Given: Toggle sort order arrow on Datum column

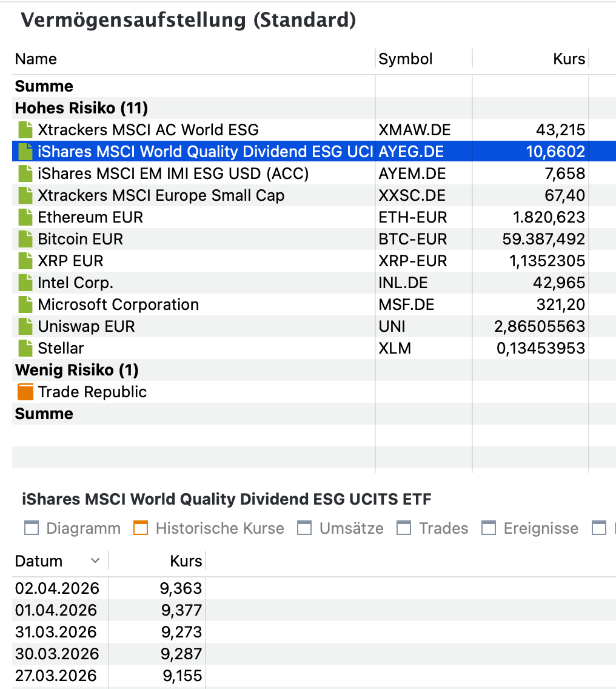Looking at the screenshot, I should click(95, 561).
